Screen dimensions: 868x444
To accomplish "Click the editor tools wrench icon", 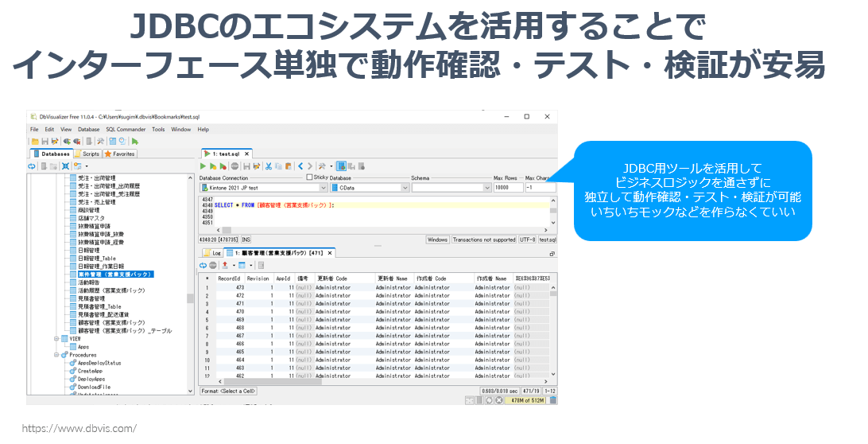I will (322, 166).
